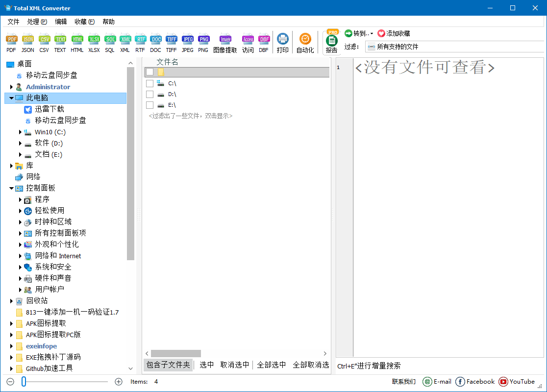The height and width of the screenshot is (392, 547).
Task: Select the Github加速工具 folder
Action: coord(49,368)
